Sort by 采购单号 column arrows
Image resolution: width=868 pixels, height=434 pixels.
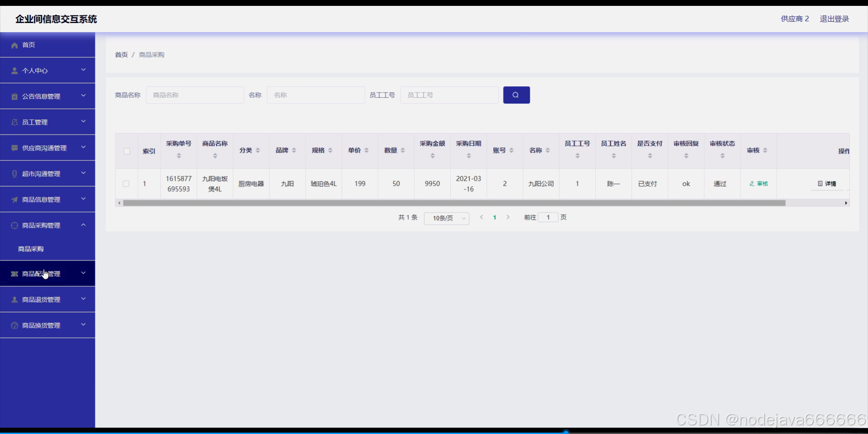point(179,156)
